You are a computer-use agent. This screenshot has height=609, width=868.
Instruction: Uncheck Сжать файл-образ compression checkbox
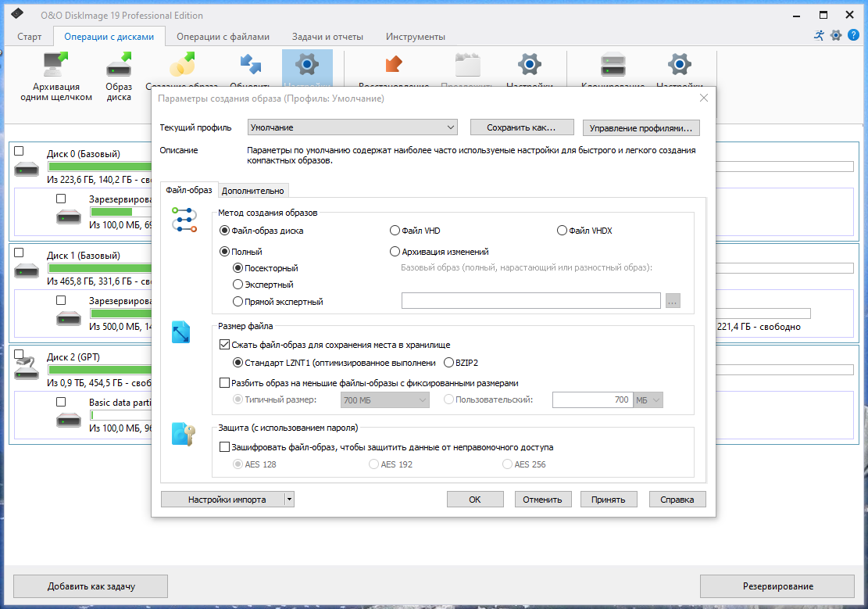coord(224,345)
